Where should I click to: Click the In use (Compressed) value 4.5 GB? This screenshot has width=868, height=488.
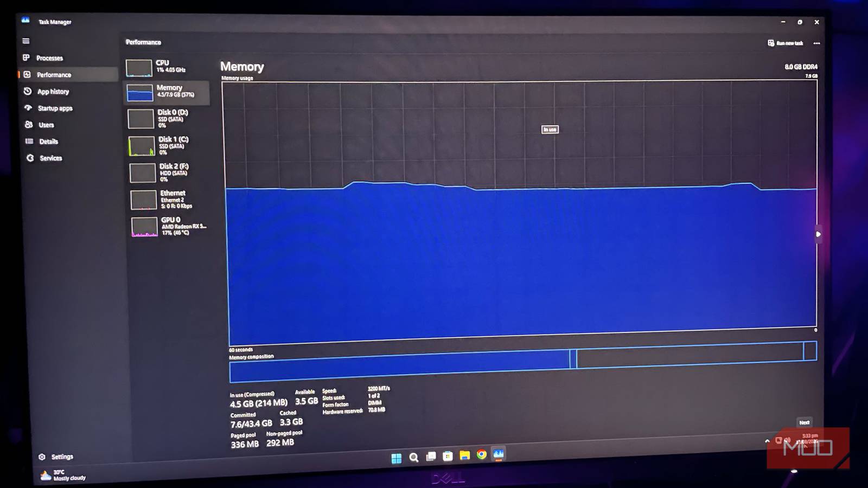click(x=258, y=403)
